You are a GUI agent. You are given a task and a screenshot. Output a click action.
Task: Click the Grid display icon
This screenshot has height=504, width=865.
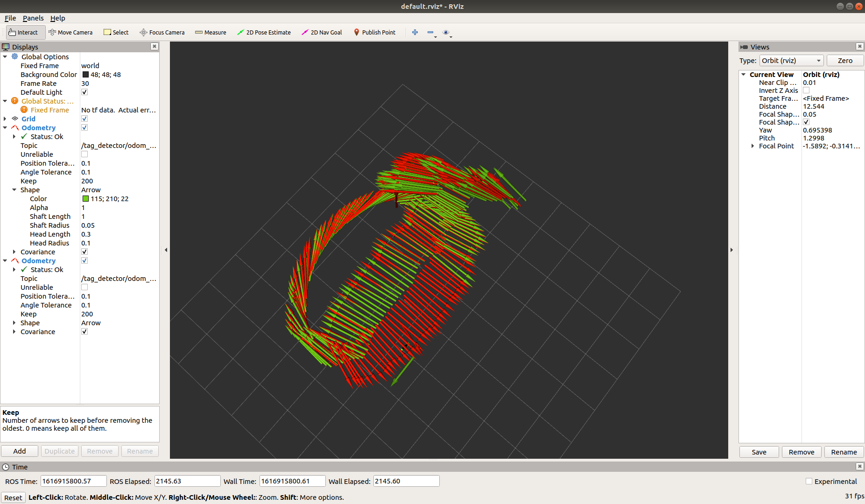pyautogui.click(x=15, y=119)
